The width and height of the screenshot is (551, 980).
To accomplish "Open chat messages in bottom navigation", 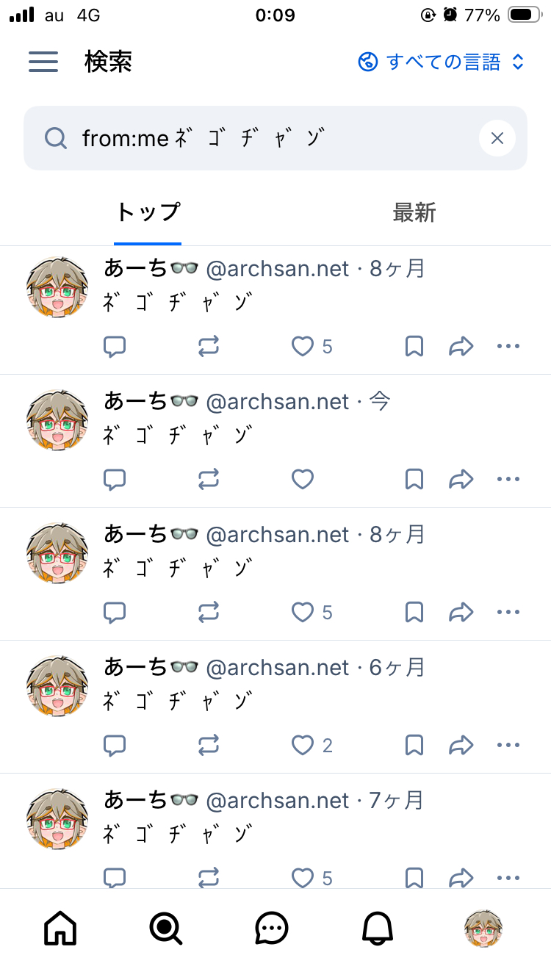I will tap(272, 929).
